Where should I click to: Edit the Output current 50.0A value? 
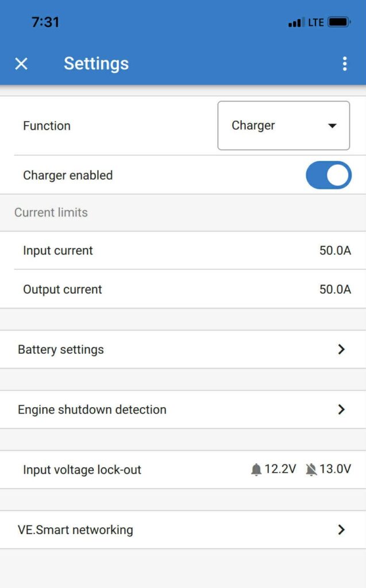335,289
